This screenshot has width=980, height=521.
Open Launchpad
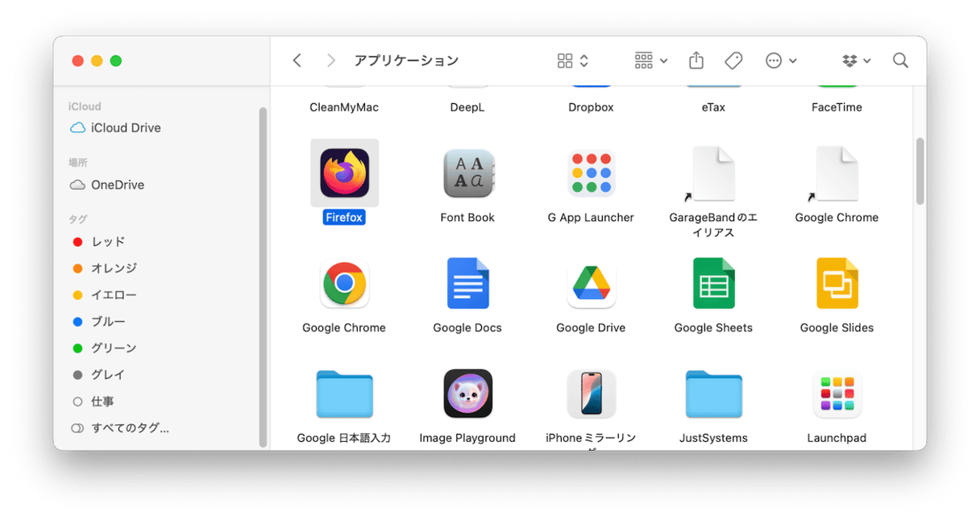click(x=837, y=394)
